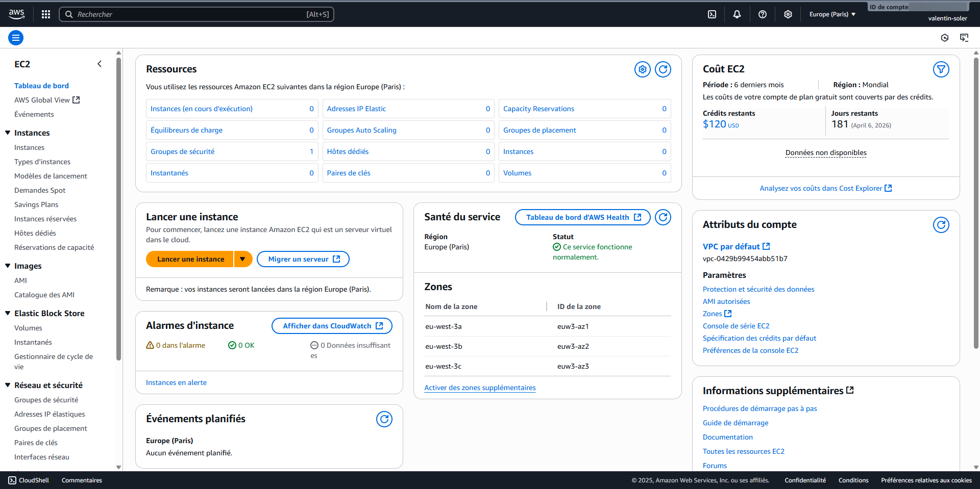Image resolution: width=980 pixels, height=489 pixels.
Task: Open the hamburger navigation menu
Action: (15, 37)
